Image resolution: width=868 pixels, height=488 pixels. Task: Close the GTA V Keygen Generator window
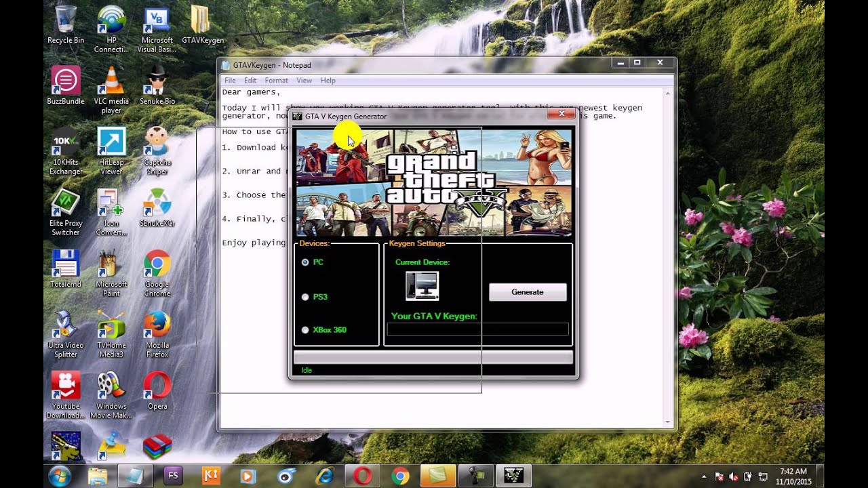pos(561,114)
